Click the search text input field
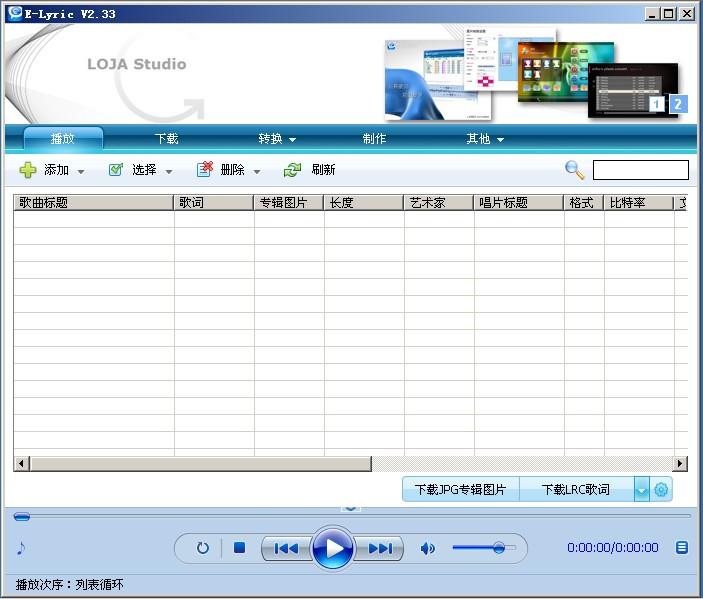 (x=640, y=170)
